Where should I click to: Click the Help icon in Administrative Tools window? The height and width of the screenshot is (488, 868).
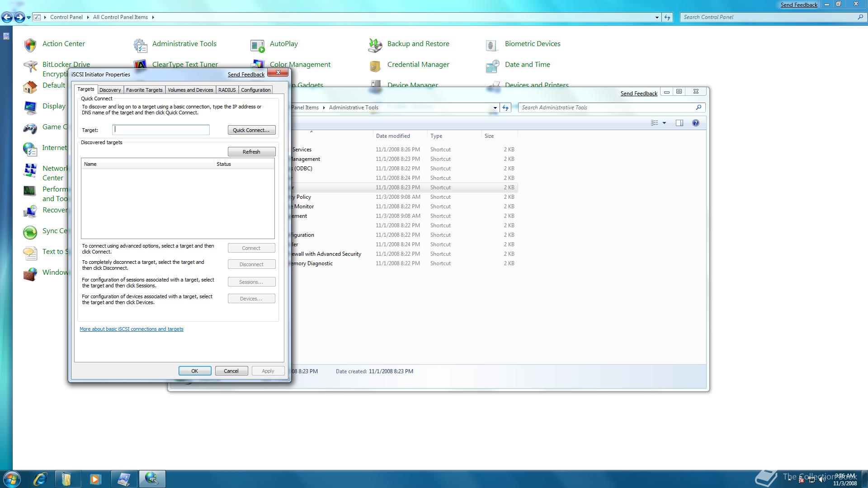click(x=695, y=123)
